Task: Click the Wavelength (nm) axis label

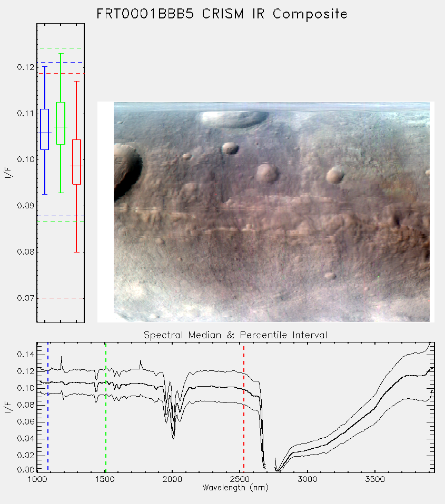Action: (235, 488)
